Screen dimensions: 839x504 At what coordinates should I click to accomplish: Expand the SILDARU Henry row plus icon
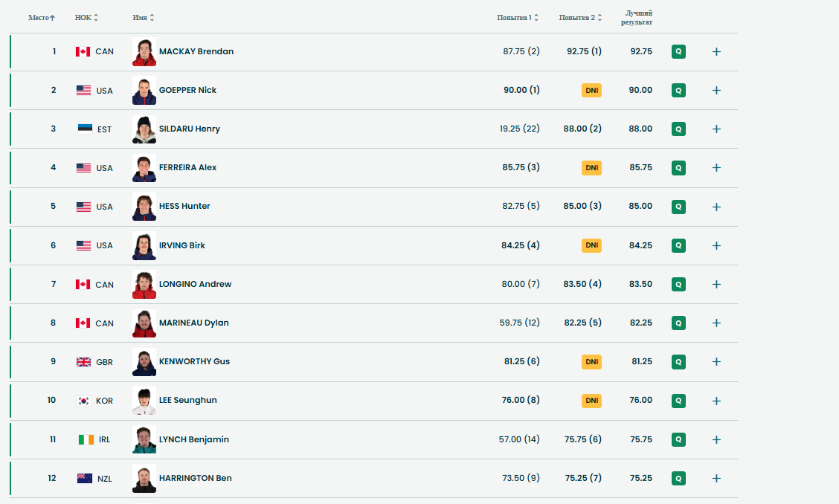point(716,129)
